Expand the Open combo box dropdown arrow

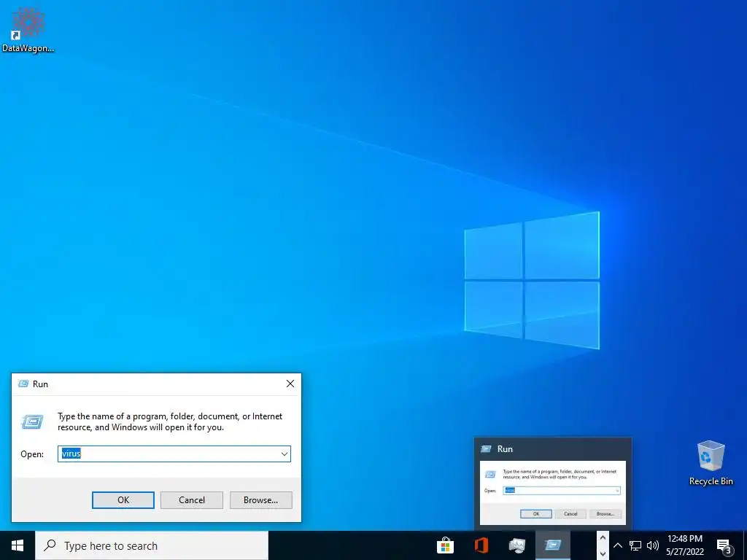click(285, 454)
